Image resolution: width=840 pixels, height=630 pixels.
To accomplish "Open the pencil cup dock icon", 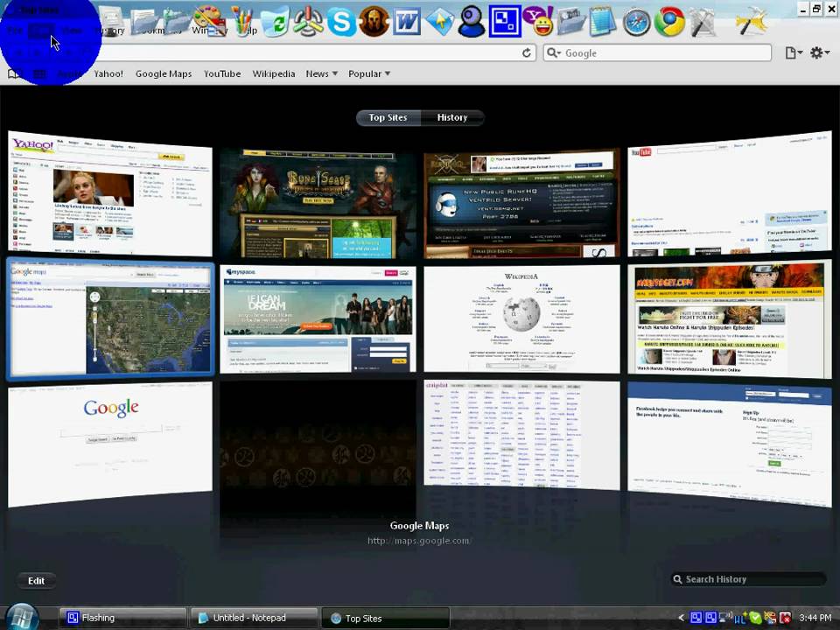I will tap(242, 21).
